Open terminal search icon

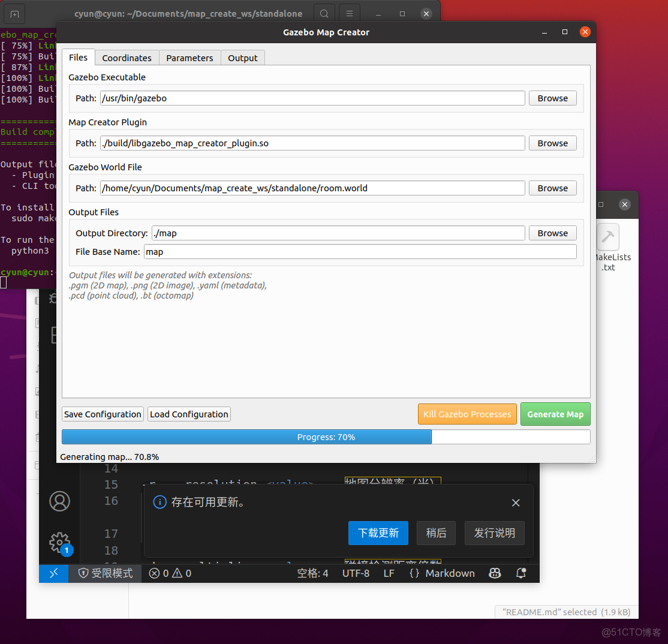[324, 14]
